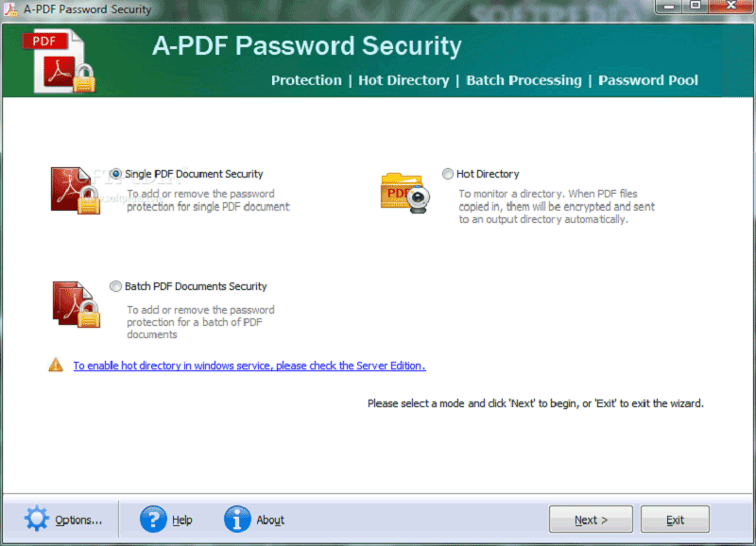Open the Server Edition hot directory link
The height and width of the screenshot is (546, 756).
[249, 366]
